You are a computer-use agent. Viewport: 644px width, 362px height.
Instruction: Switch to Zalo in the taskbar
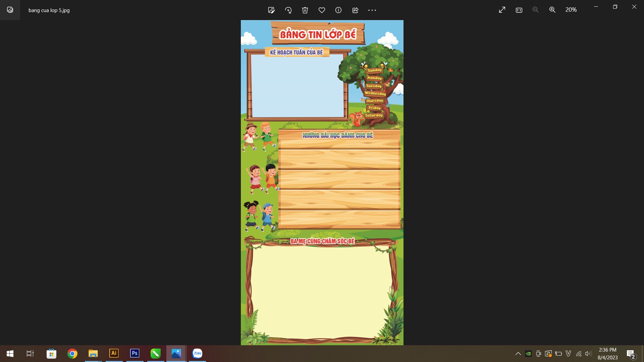tap(197, 353)
